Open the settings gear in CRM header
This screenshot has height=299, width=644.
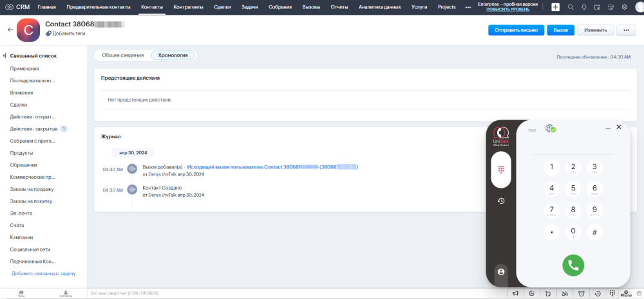tap(624, 7)
